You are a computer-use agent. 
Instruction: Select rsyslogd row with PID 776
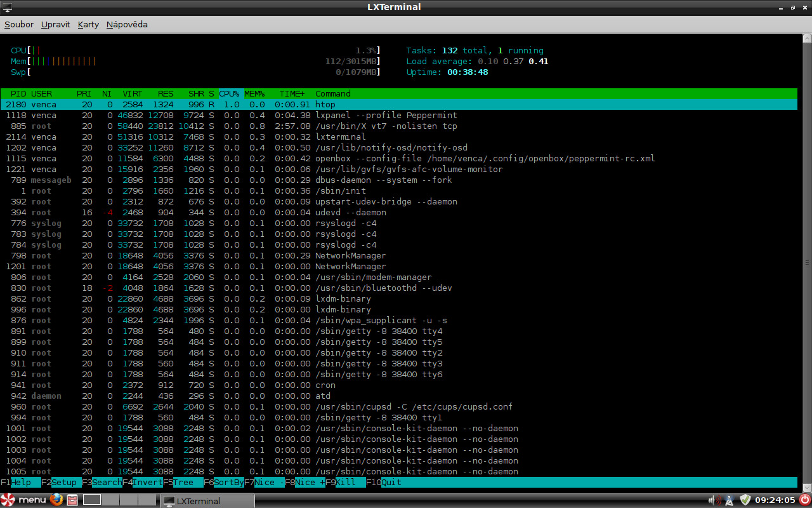point(398,223)
